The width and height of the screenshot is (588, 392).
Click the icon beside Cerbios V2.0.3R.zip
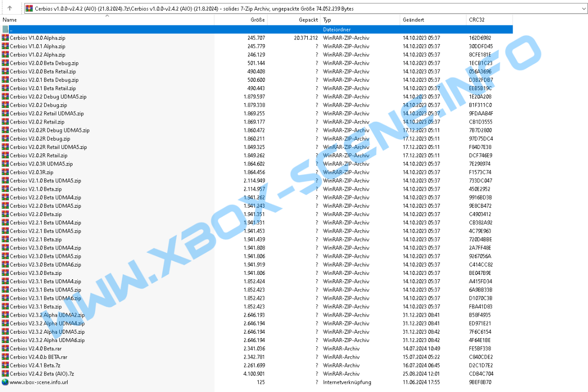point(5,172)
